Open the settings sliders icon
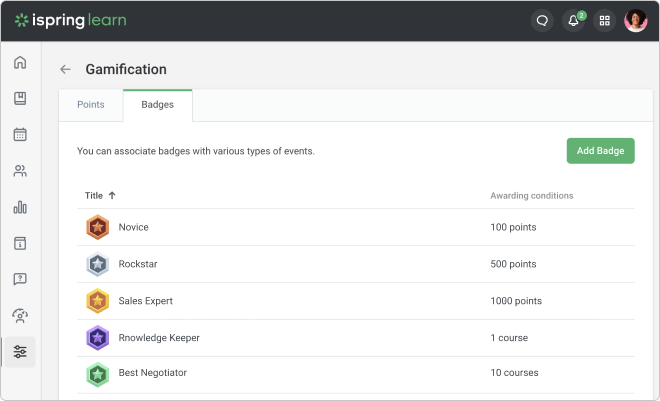The image size is (660, 401). coord(20,351)
